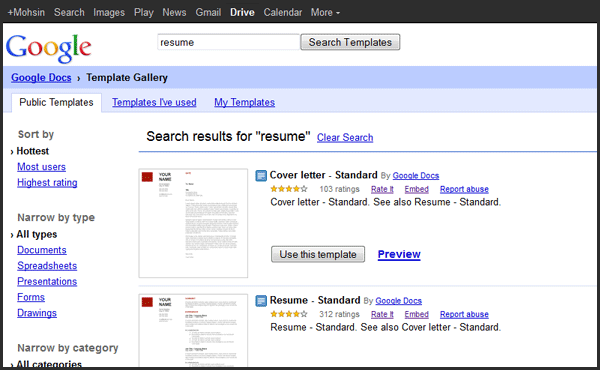Click the star rating for Cover letter - Standard

(289, 189)
